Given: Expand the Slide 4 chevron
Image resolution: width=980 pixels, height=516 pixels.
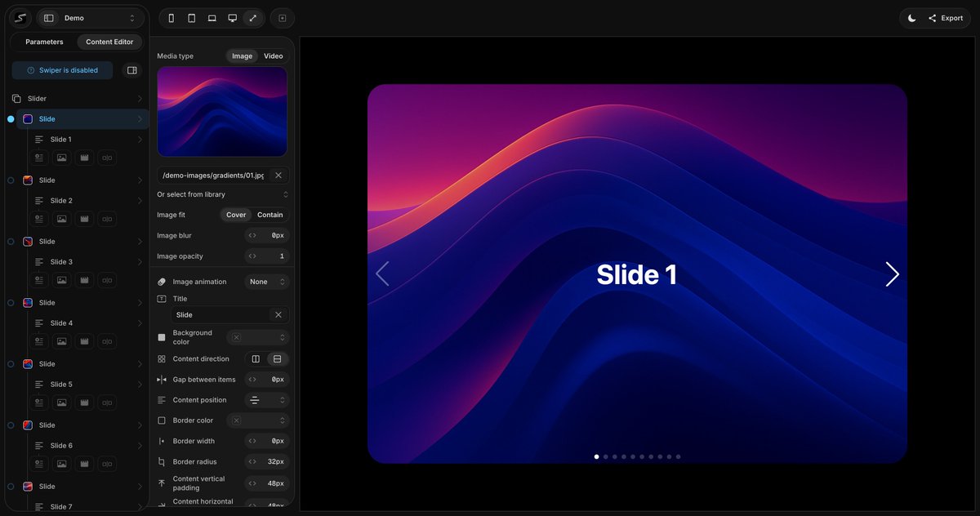Looking at the screenshot, I should coord(140,323).
